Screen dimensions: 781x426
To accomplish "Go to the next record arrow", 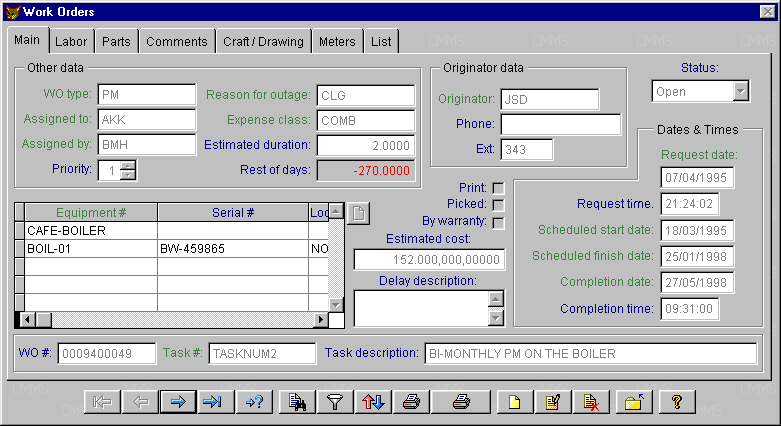I will tap(179, 401).
